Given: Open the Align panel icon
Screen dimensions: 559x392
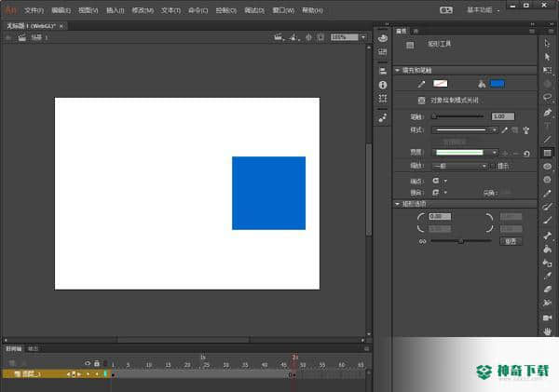Looking at the screenshot, I should pyautogui.click(x=383, y=71).
